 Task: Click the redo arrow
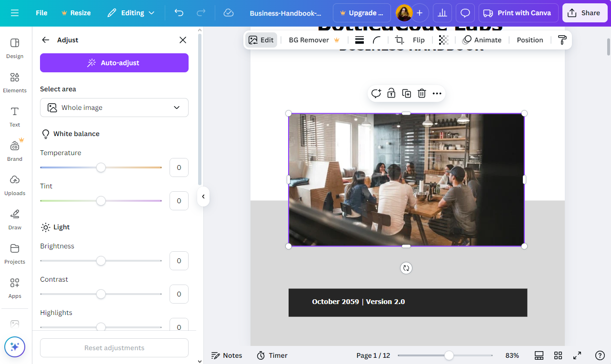[201, 13]
